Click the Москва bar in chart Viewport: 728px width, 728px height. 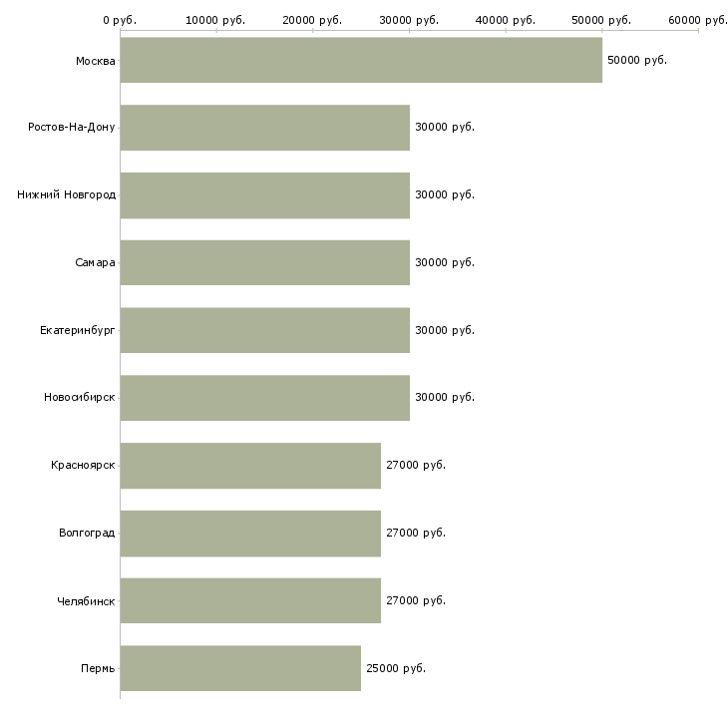[361, 60]
